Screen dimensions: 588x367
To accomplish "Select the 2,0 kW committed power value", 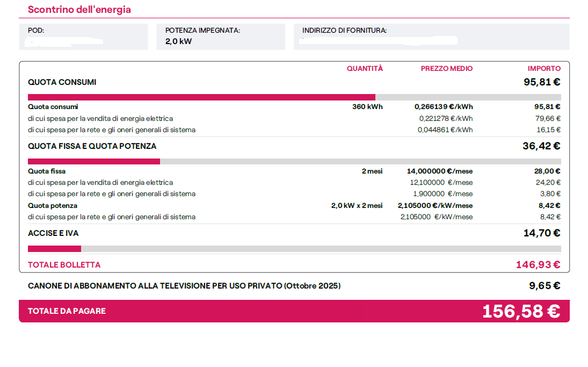I will coord(178,41).
